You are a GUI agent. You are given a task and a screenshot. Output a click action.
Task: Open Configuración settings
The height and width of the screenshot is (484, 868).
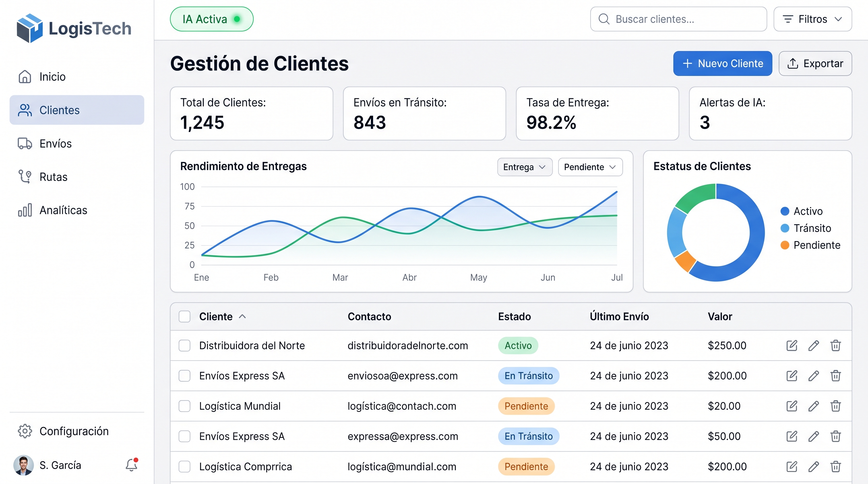pyautogui.click(x=77, y=431)
